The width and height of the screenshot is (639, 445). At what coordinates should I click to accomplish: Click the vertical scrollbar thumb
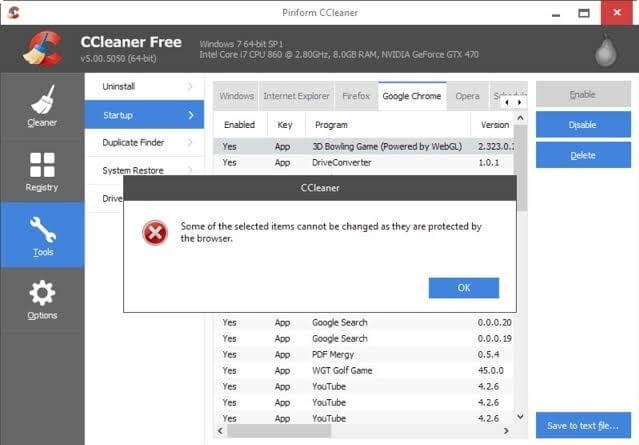520,167
